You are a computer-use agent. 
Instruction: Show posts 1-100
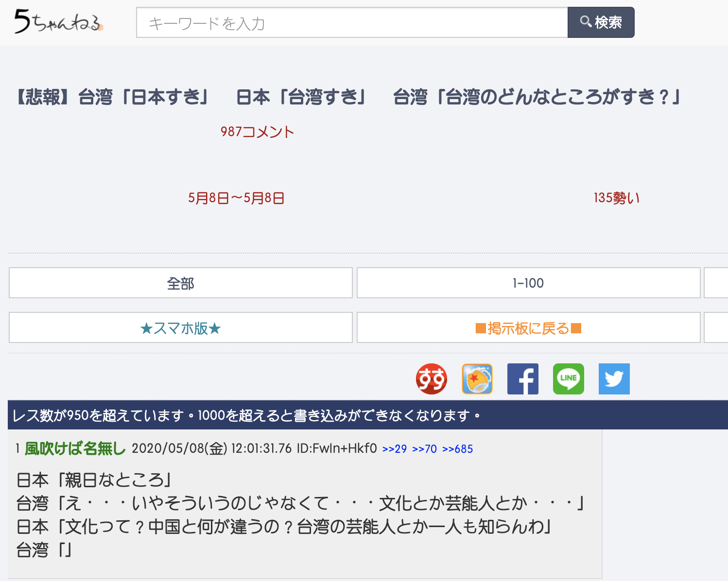click(x=529, y=283)
